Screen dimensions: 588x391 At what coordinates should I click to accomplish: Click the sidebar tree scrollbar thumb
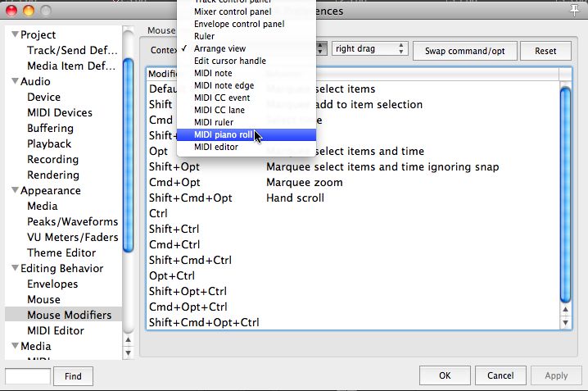(129, 155)
